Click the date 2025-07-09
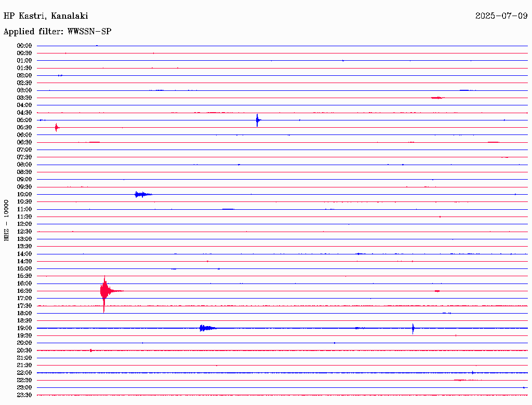The image size is (532, 405). [x=501, y=16]
